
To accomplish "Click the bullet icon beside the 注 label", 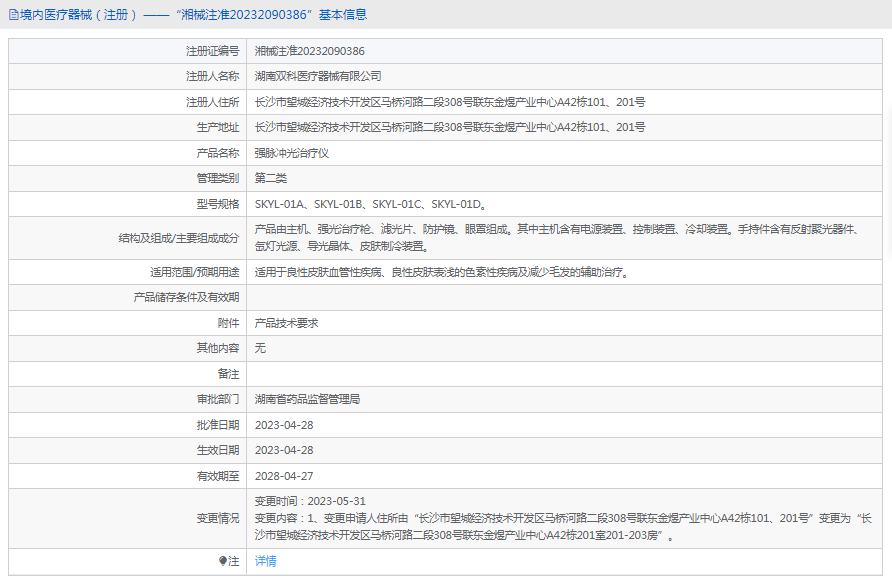I will (222, 561).
